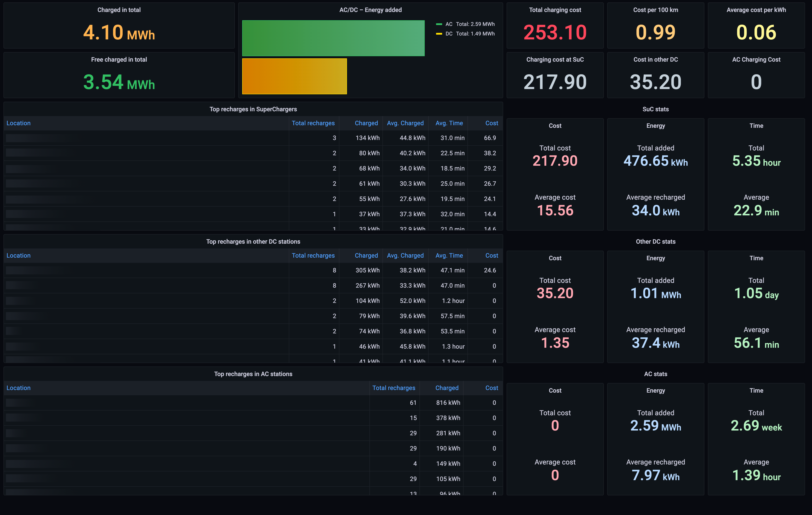Click the AC legend color swatch

439,24
